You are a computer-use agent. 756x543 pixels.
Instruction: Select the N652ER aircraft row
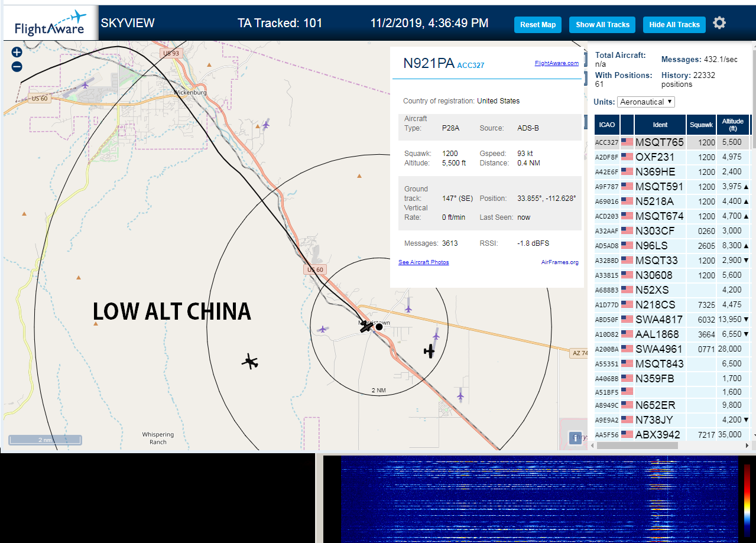(x=672, y=405)
